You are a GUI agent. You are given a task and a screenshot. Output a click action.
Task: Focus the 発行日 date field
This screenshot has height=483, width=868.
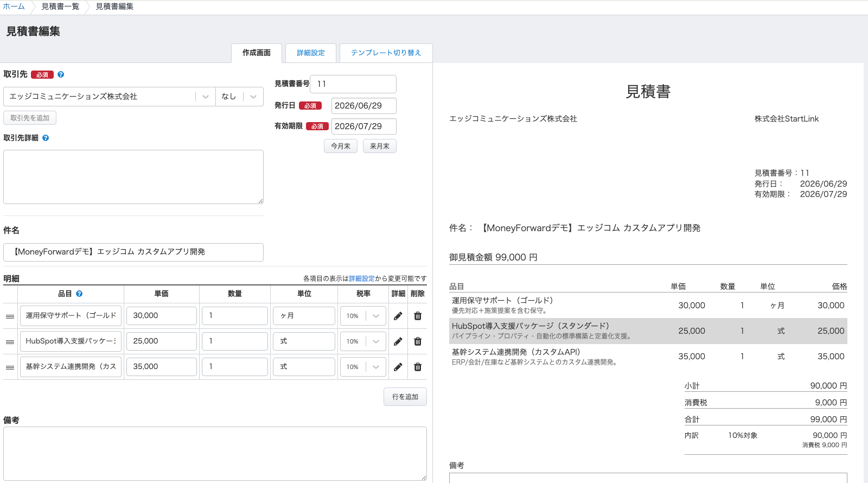click(x=364, y=106)
